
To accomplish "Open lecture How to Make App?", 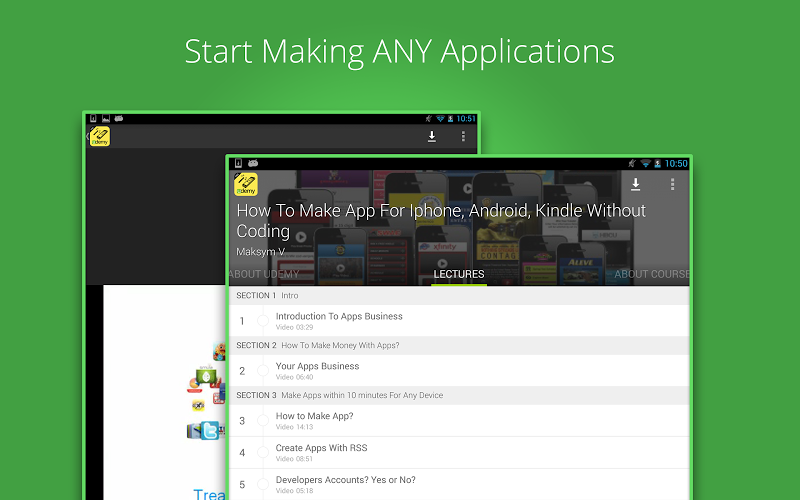I will pos(459,420).
